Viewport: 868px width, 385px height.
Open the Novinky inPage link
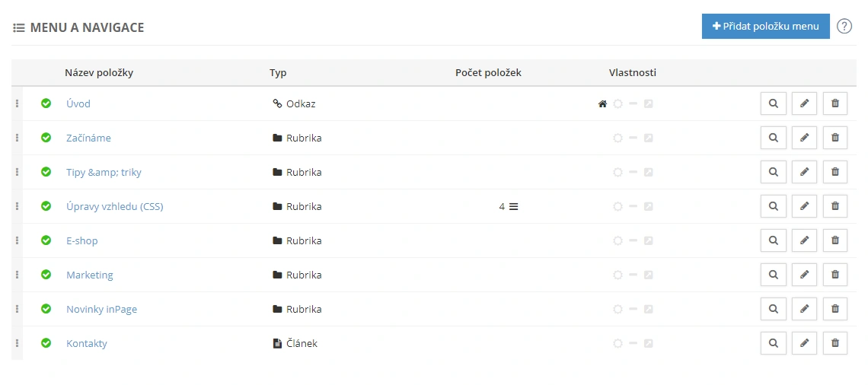(x=101, y=309)
